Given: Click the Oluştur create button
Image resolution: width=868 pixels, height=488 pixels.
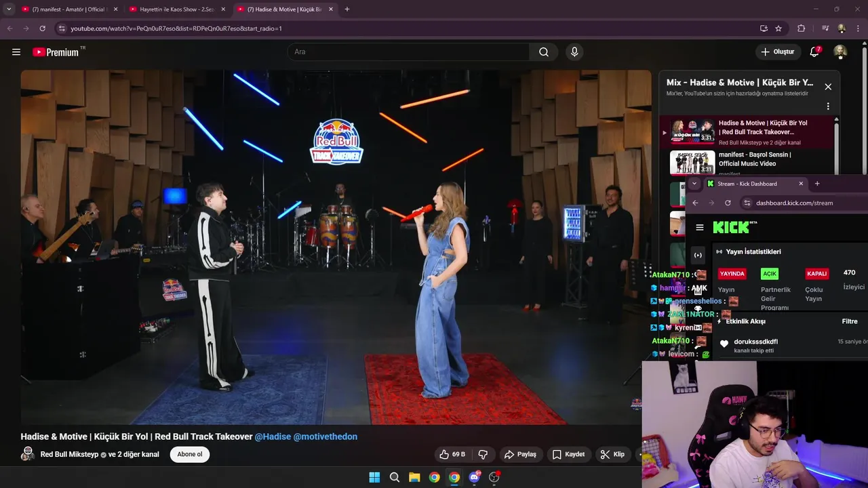Looking at the screenshot, I should coord(777,52).
